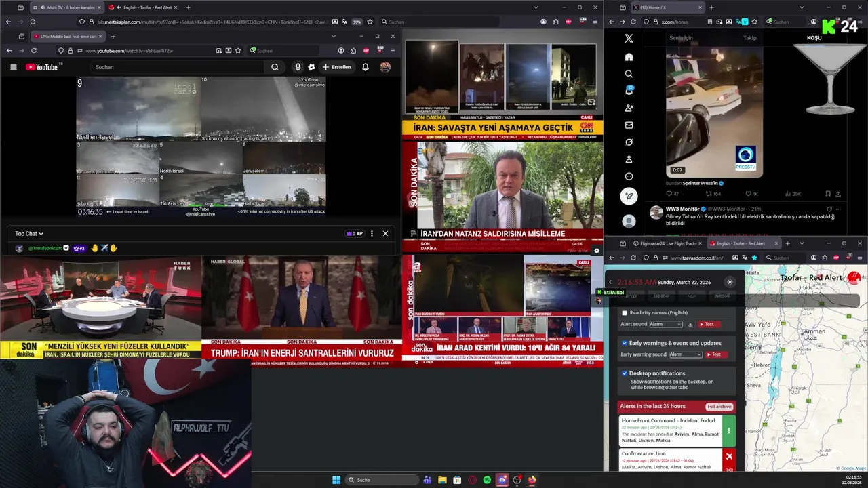The image size is (868, 488).
Task: List all tabs in Tzofar Firefox window
Action: pos(802,243)
